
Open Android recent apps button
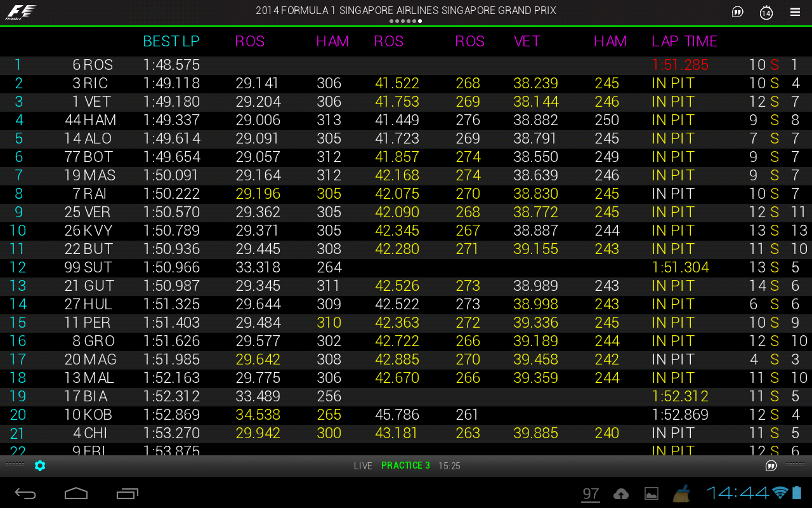click(128, 493)
